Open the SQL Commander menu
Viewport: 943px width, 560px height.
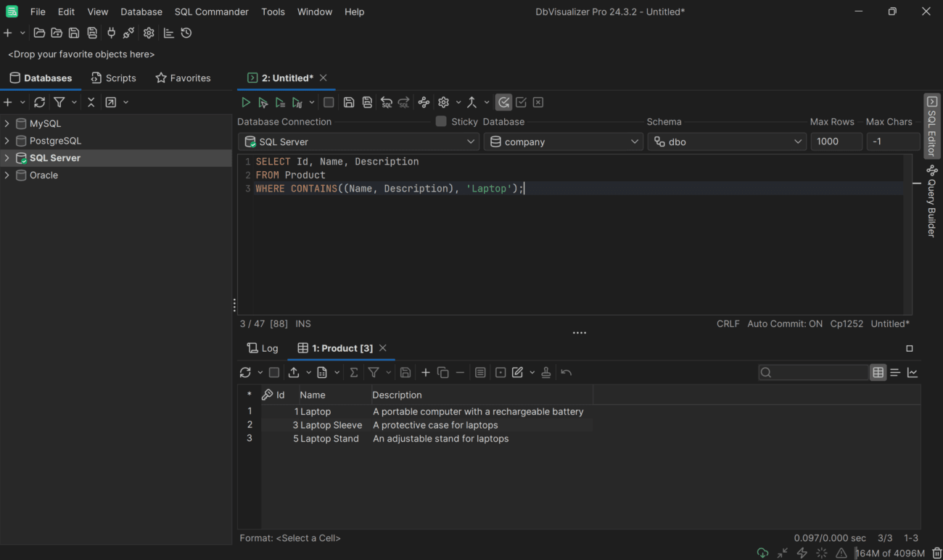click(x=211, y=12)
